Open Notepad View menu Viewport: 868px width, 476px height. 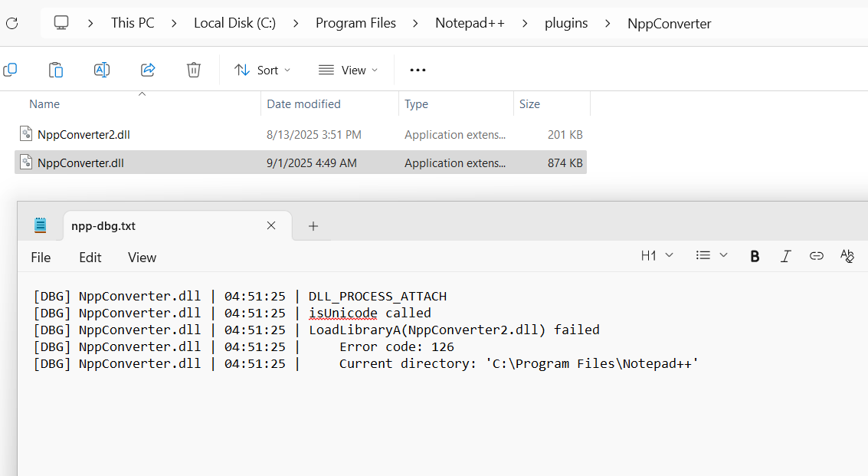(142, 258)
